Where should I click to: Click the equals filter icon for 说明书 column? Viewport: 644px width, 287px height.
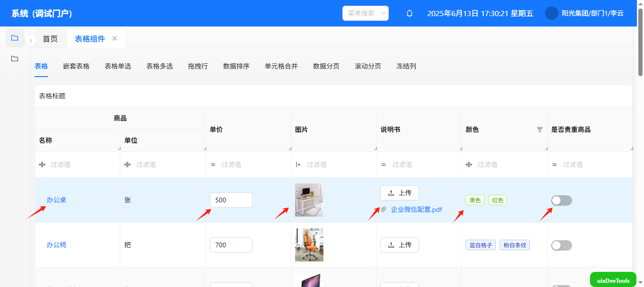coord(384,165)
